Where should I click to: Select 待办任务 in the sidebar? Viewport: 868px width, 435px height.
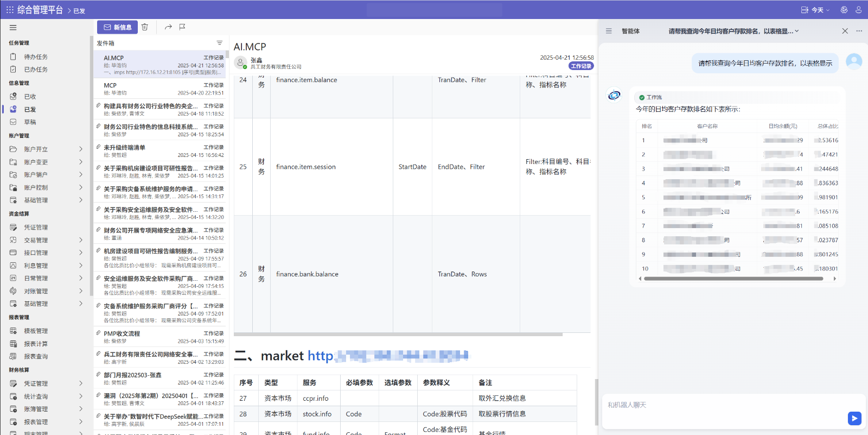[36, 57]
